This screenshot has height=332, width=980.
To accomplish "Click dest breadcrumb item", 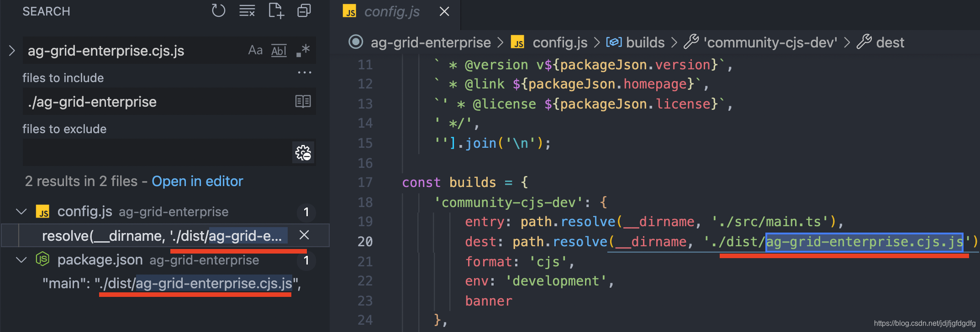I will coord(890,42).
